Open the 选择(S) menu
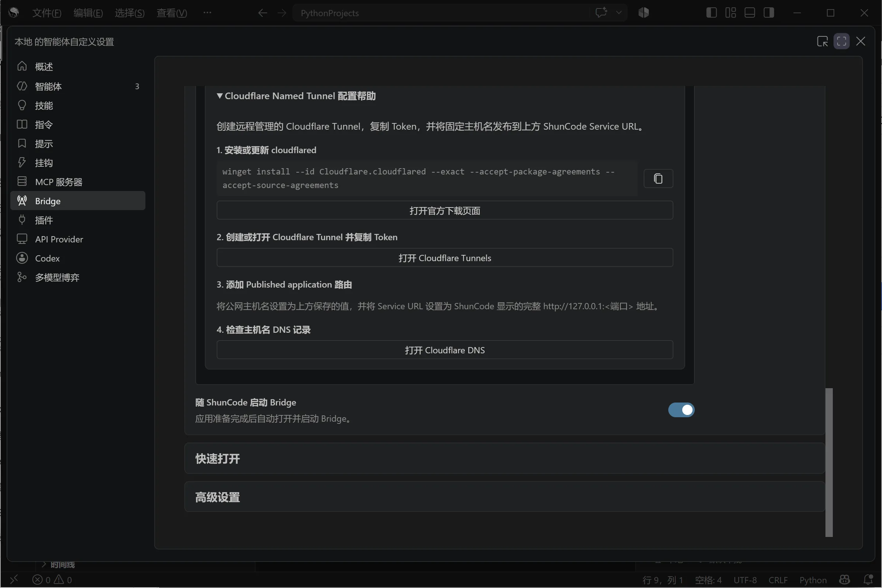The width and height of the screenshot is (882, 588). pos(130,13)
